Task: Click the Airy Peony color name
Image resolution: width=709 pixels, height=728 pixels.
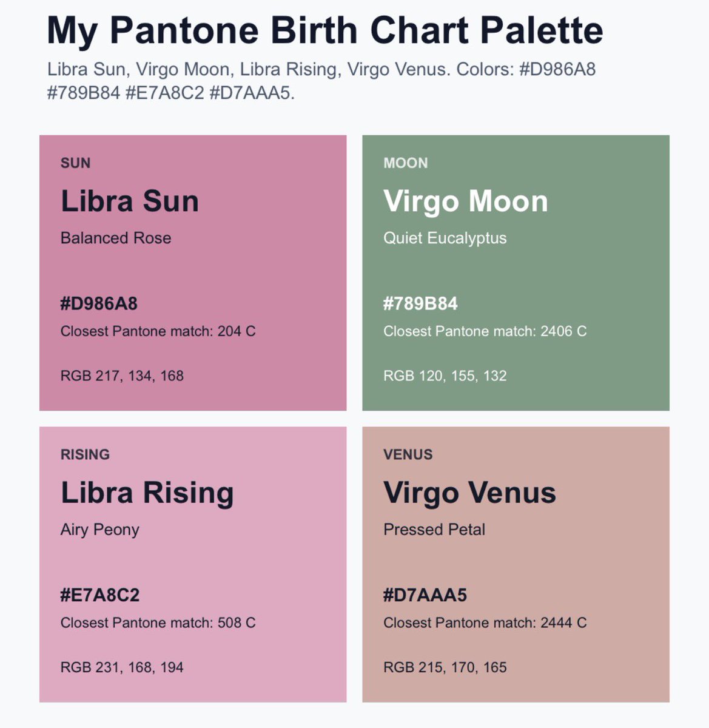Action: click(x=100, y=530)
